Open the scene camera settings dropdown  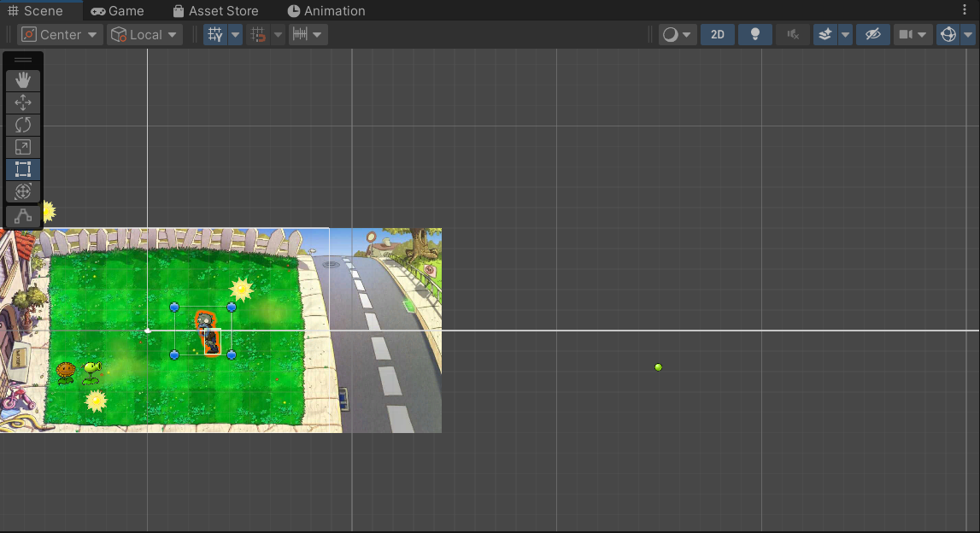pyautogui.click(x=913, y=35)
